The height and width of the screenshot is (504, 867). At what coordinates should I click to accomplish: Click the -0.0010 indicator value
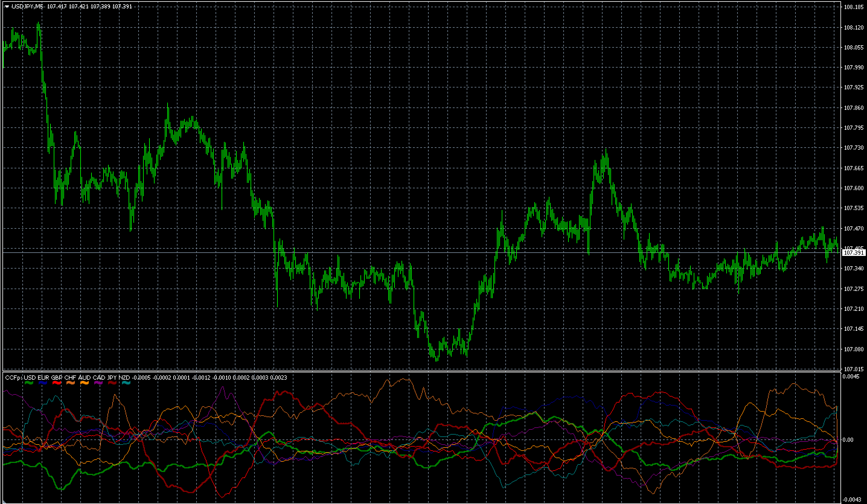(x=222, y=378)
